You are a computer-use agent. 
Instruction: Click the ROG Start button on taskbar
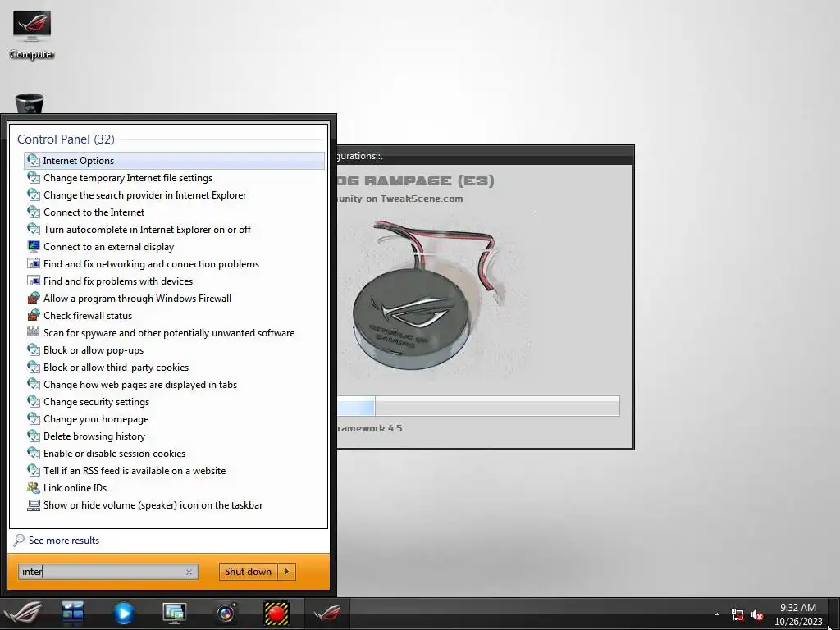(x=22, y=613)
